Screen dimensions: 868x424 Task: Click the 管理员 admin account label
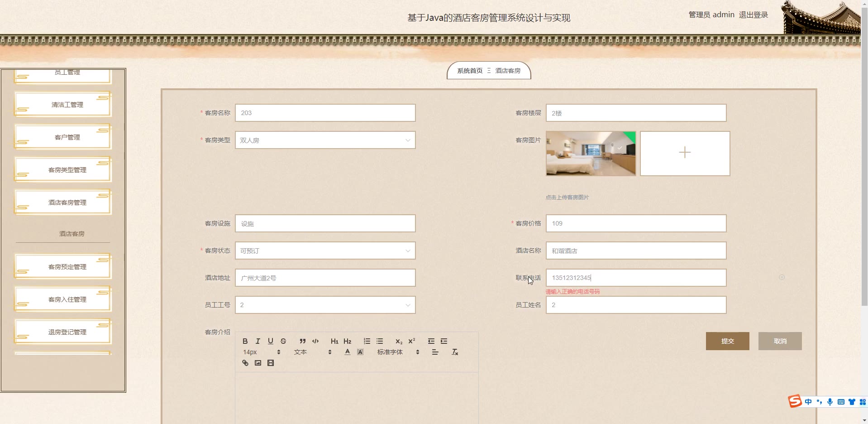point(711,14)
